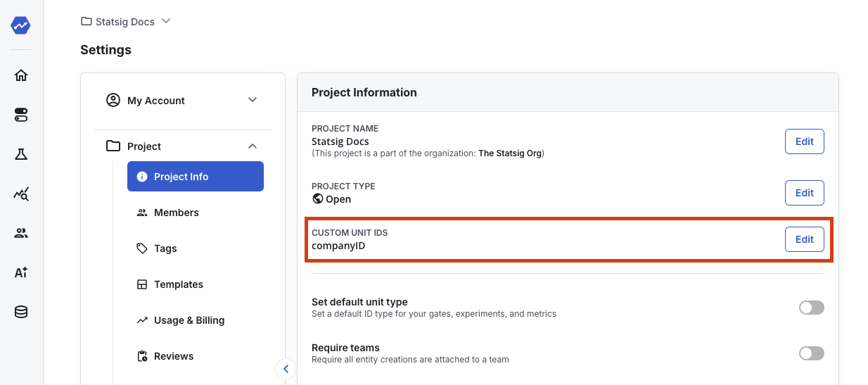The image size is (868, 385).
Task: Click the folder icon beside Statsig Docs
Action: point(87,21)
